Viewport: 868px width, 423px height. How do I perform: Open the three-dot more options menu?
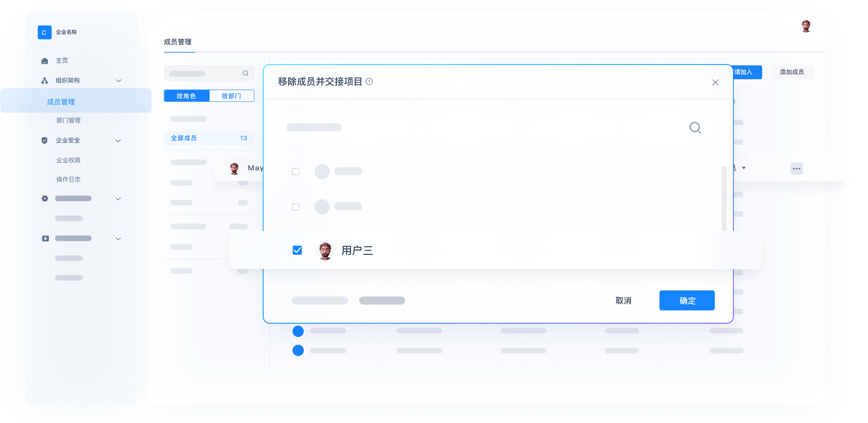point(796,169)
